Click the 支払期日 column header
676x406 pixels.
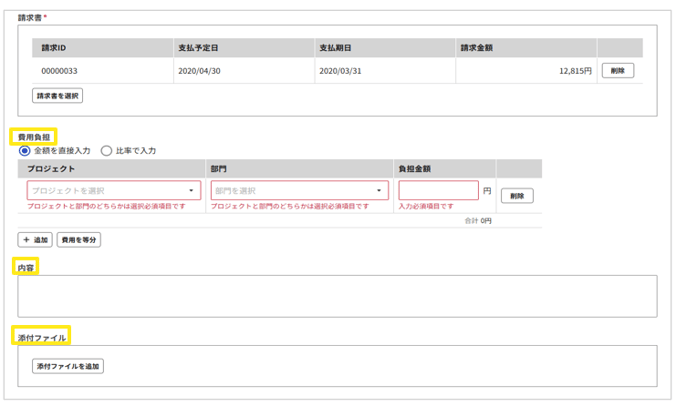[x=333, y=47]
